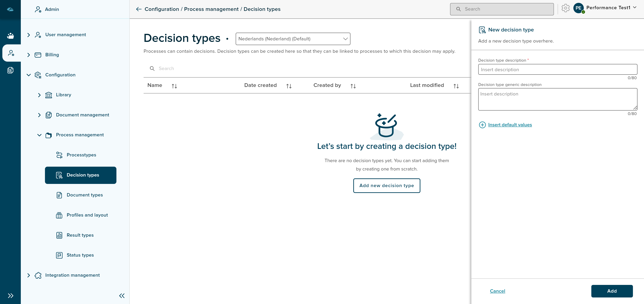
Task: Open the settings gear near the profile
Action: (565, 8)
